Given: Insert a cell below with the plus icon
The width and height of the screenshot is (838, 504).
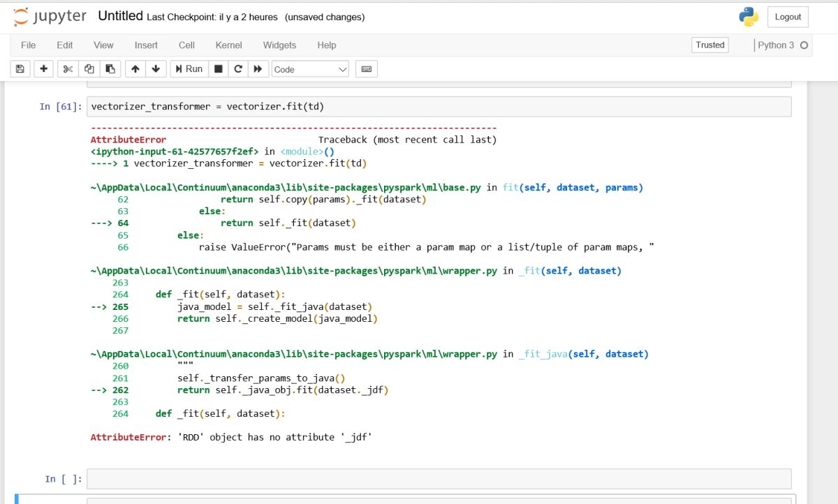Looking at the screenshot, I should [43, 69].
